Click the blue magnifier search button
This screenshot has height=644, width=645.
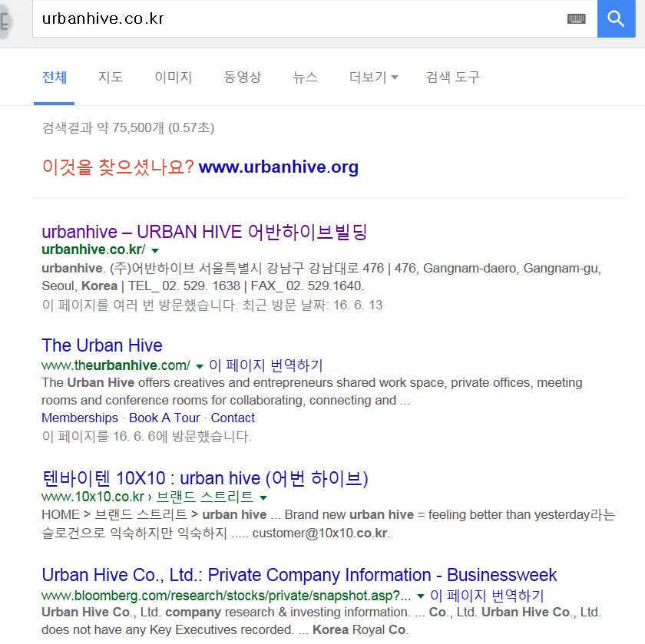616,18
